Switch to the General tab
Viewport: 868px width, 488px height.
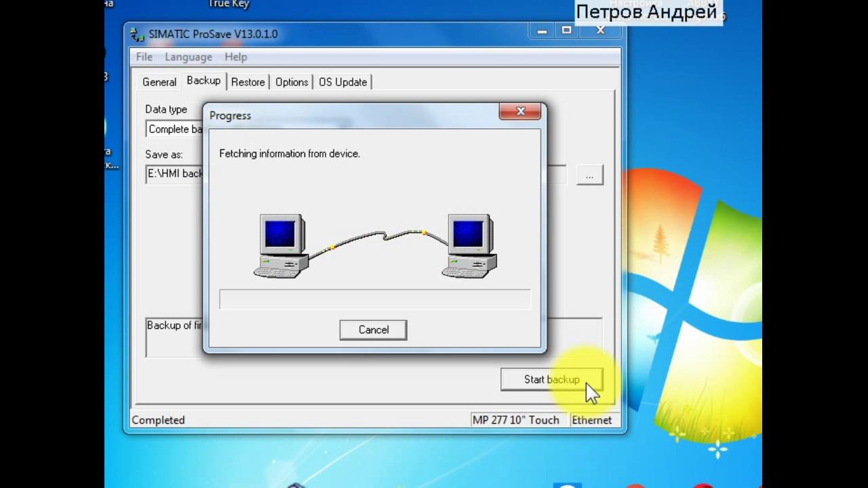[159, 82]
